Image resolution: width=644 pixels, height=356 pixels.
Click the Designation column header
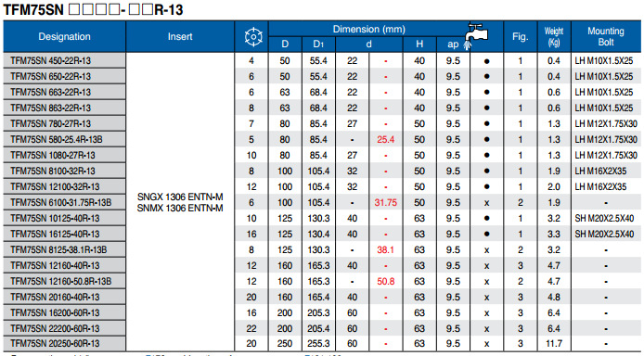64,36
